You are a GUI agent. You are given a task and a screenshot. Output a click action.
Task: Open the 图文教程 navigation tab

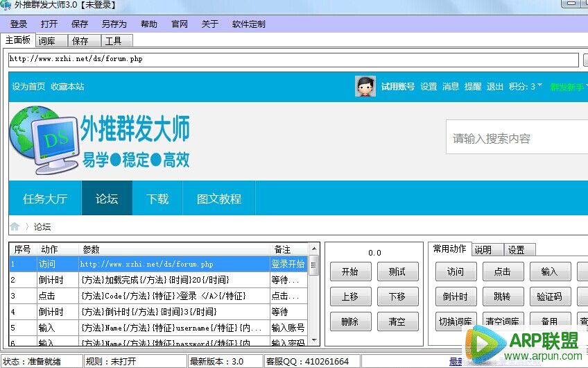219,199
